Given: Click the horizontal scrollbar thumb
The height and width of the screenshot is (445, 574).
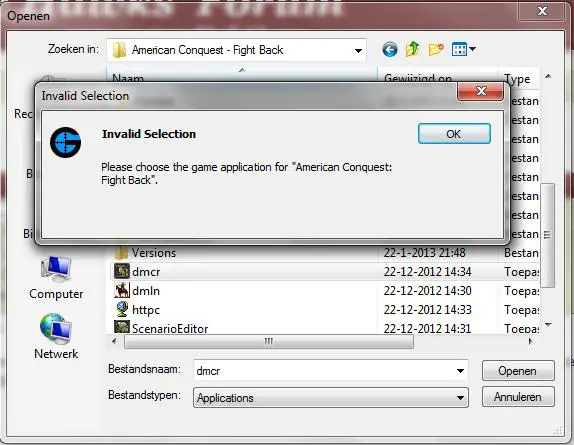Looking at the screenshot, I should click(269, 342).
